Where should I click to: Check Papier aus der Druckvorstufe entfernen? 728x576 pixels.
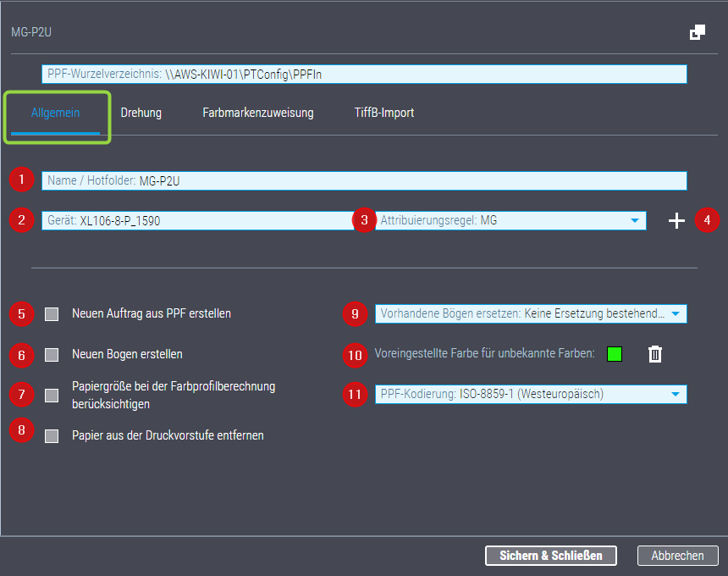tap(51, 435)
